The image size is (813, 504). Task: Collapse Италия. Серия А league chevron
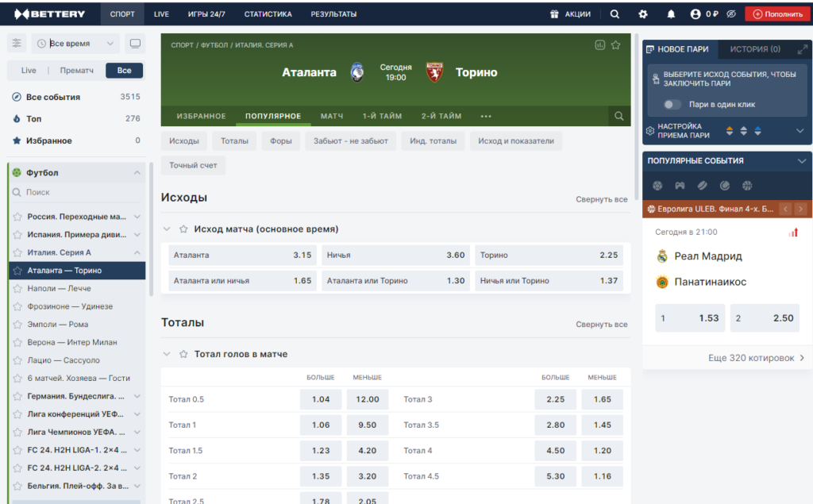click(x=137, y=253)
